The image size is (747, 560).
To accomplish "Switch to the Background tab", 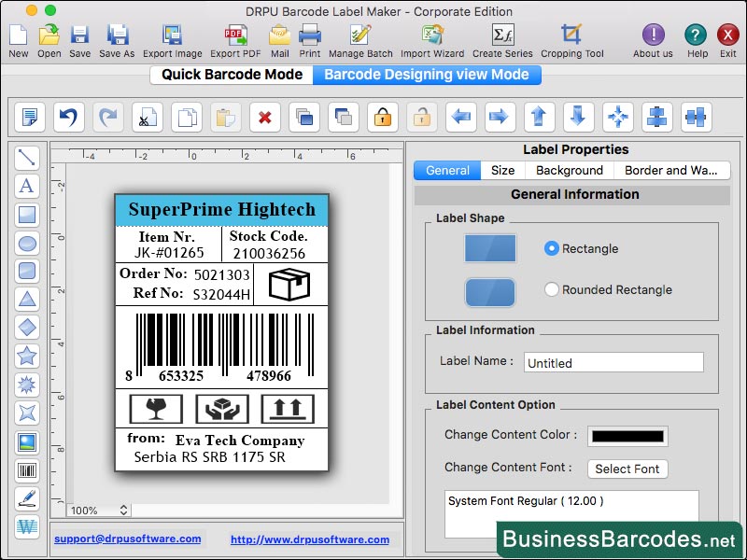I will (x=569, y=170).
